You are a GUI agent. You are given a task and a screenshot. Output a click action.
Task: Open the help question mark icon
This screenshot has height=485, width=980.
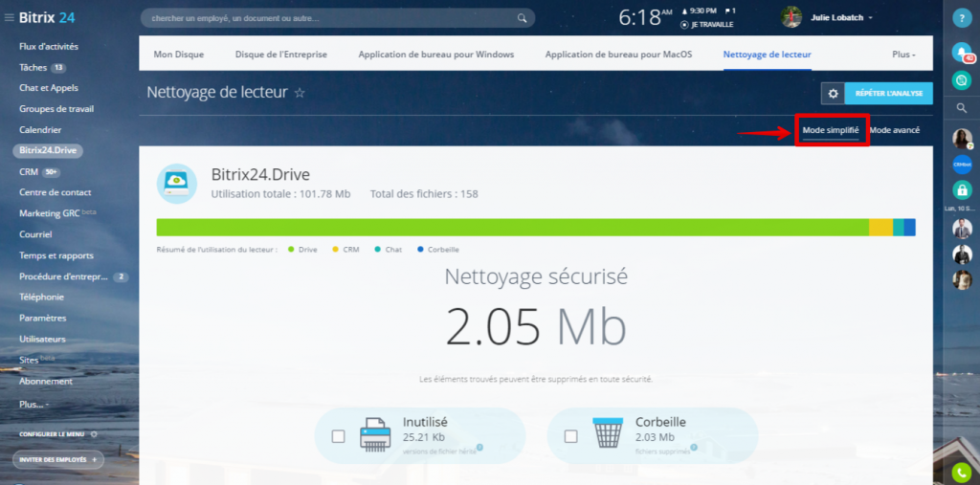[x=962, y=18]
